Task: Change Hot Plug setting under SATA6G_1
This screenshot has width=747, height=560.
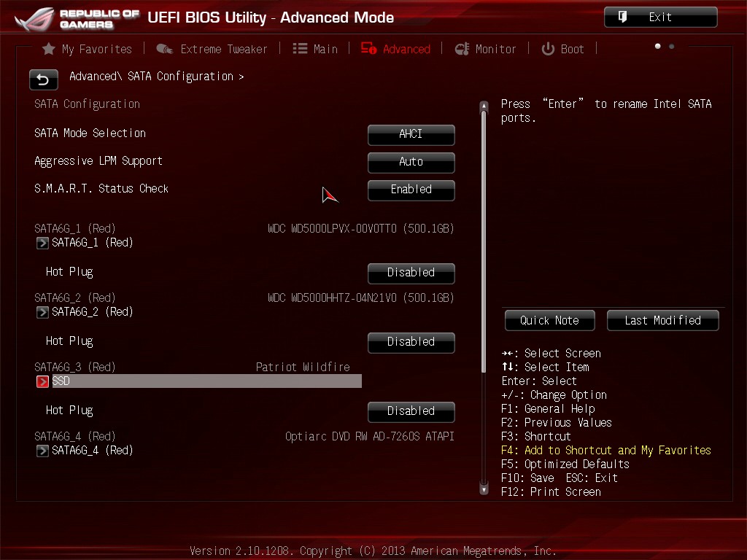Action: tap(411, 273)
